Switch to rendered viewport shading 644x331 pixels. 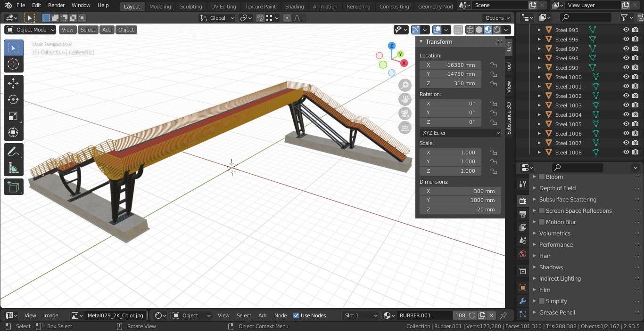pos(497,30)
